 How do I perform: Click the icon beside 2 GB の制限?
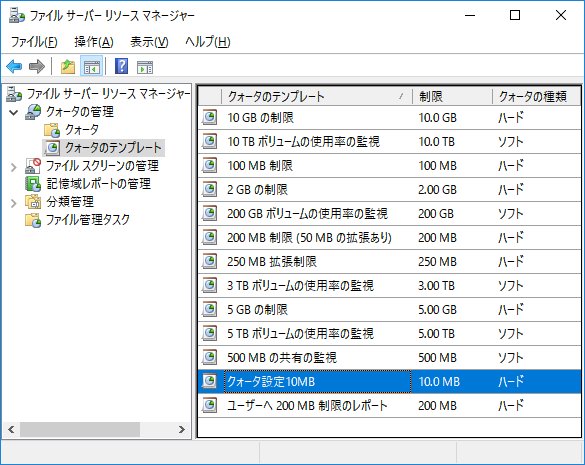209,189
